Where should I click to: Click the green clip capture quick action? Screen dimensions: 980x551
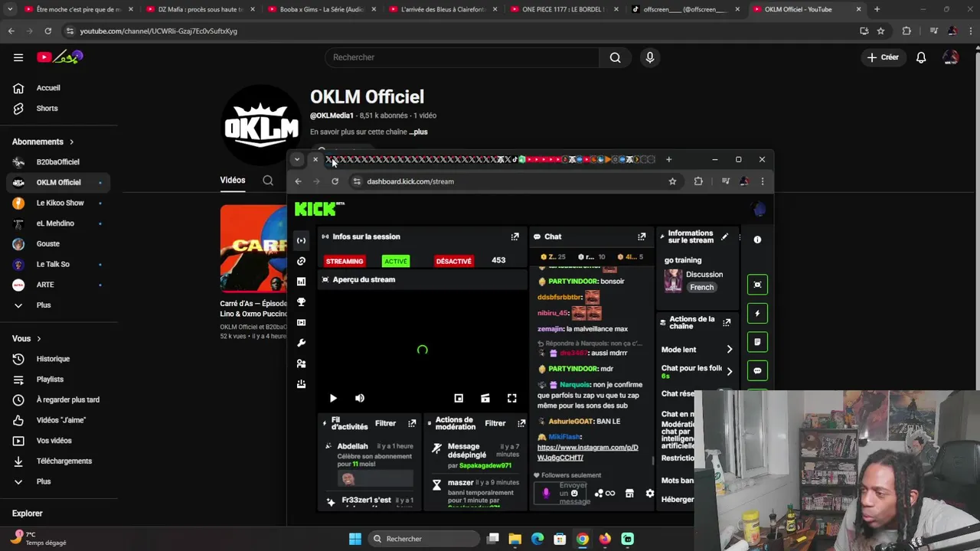click(x=757, y=285)
